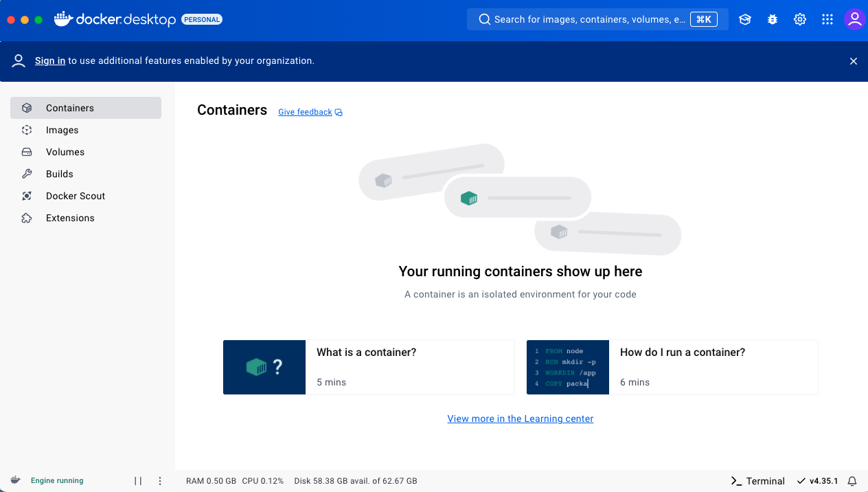
Task: Click the Docker whale engine status icon
Action: pyautogui.click(x=16, y=480)
